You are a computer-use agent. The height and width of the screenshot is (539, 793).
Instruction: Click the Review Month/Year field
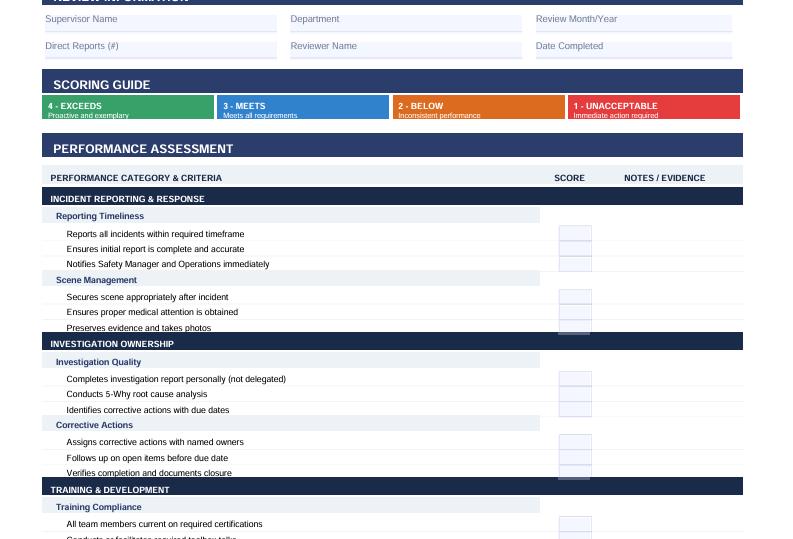point(634,23)
